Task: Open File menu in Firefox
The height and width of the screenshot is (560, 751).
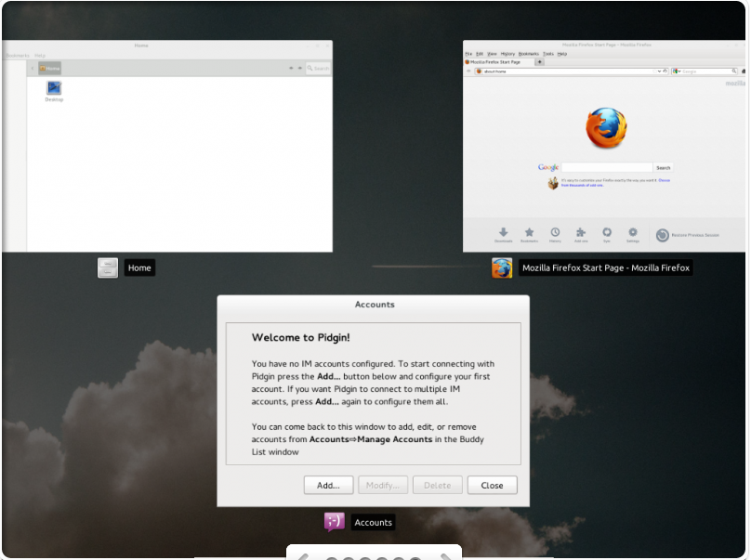Action: 468,54
